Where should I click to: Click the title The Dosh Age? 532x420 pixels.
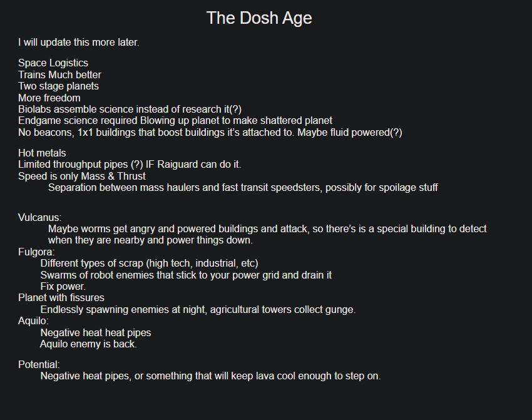tap(259, 18)
